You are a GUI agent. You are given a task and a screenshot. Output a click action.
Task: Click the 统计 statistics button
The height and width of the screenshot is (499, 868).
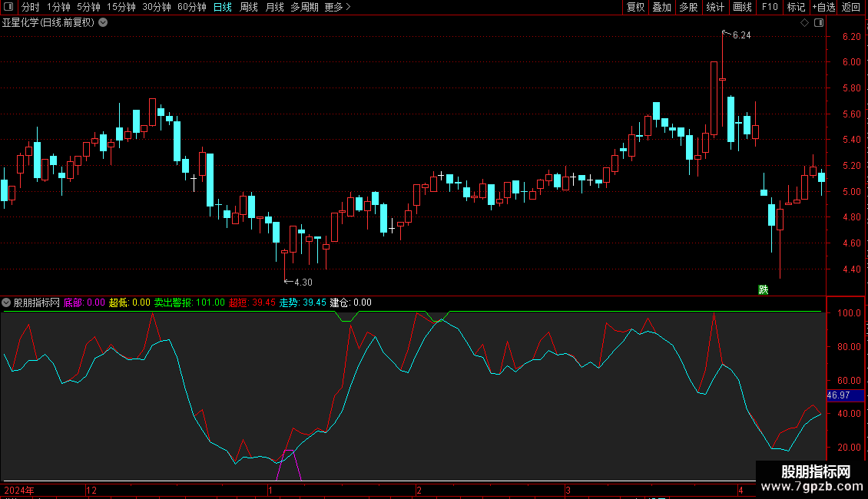click(x=715, y=7)
